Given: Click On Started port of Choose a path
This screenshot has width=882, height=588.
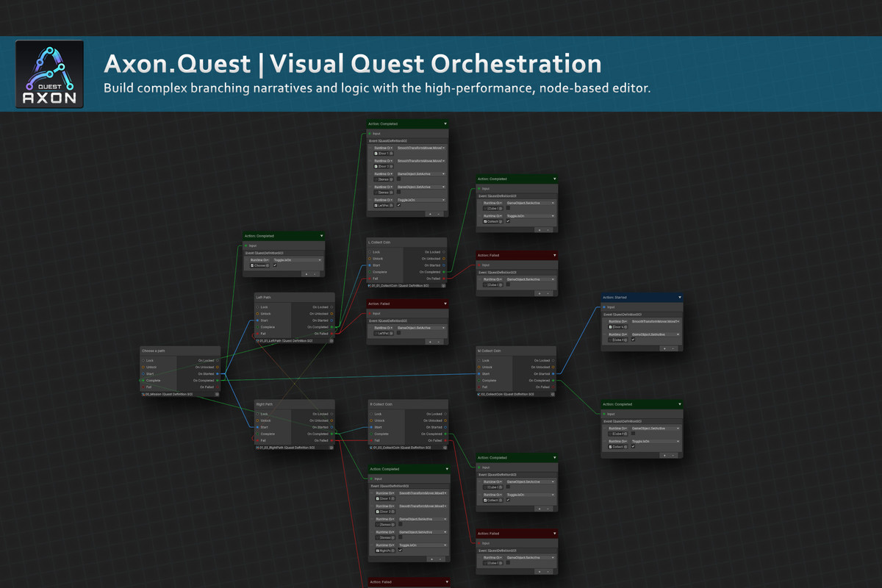Looking at the screenshot, I should (x=218, y=373).
